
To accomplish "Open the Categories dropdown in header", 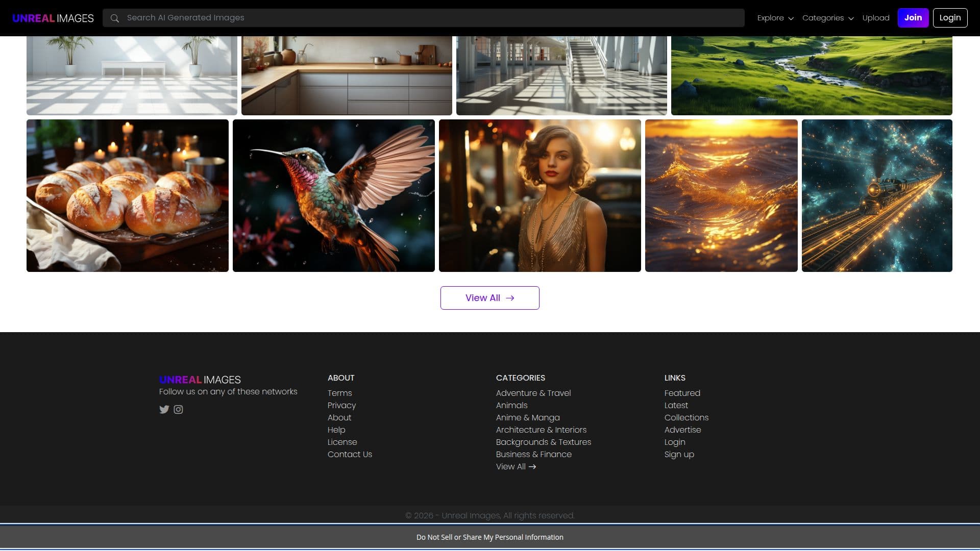I will (x=828, y=18).
